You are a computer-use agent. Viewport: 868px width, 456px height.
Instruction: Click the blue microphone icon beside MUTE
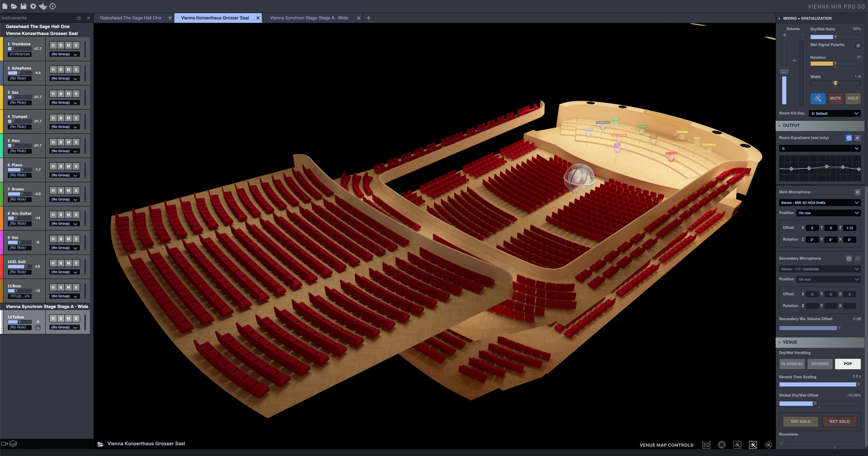[x=818, y=99]
